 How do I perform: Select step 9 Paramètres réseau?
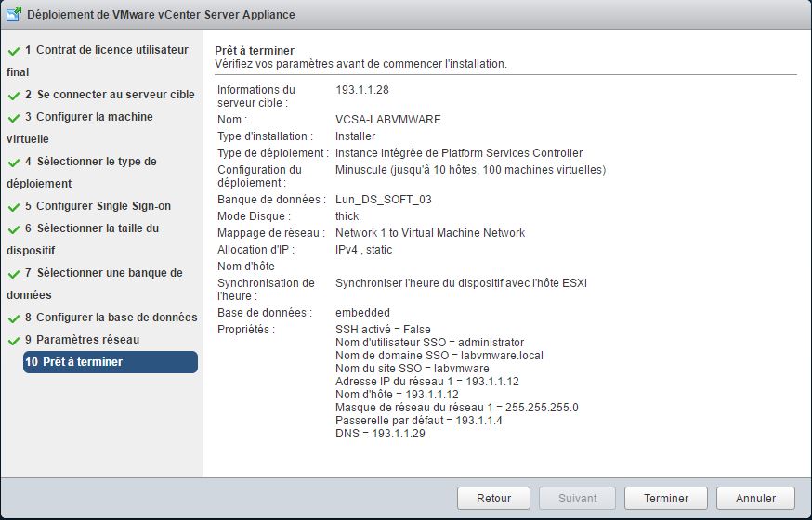tap(82, 340)
